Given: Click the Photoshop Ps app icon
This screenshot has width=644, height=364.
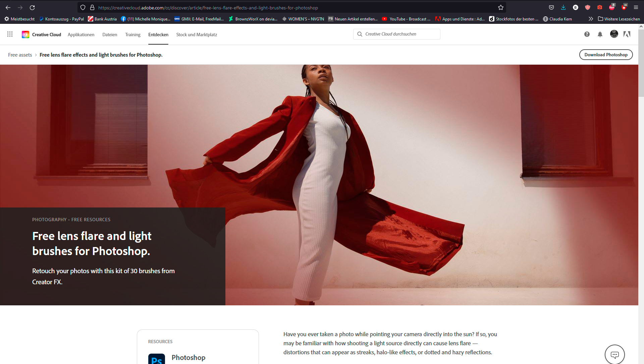Looking at the screenshot, I should (157, 359).
